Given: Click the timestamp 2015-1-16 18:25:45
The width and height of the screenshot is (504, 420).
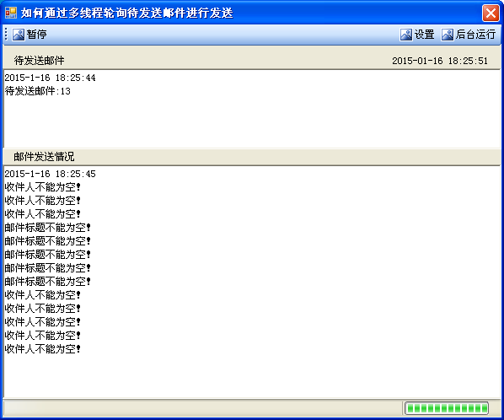Looking at the screenshot, I should coord(50,174).
